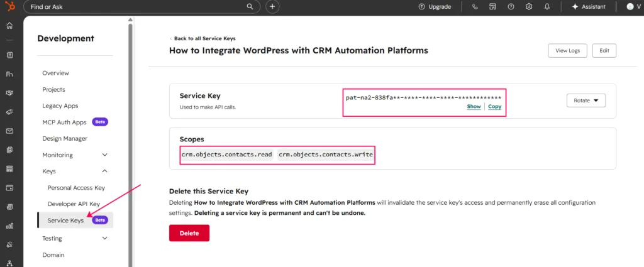Click the sidebar vertical scrollbar
The height and width of the screenshot is (267, 644).
[131, 144]
